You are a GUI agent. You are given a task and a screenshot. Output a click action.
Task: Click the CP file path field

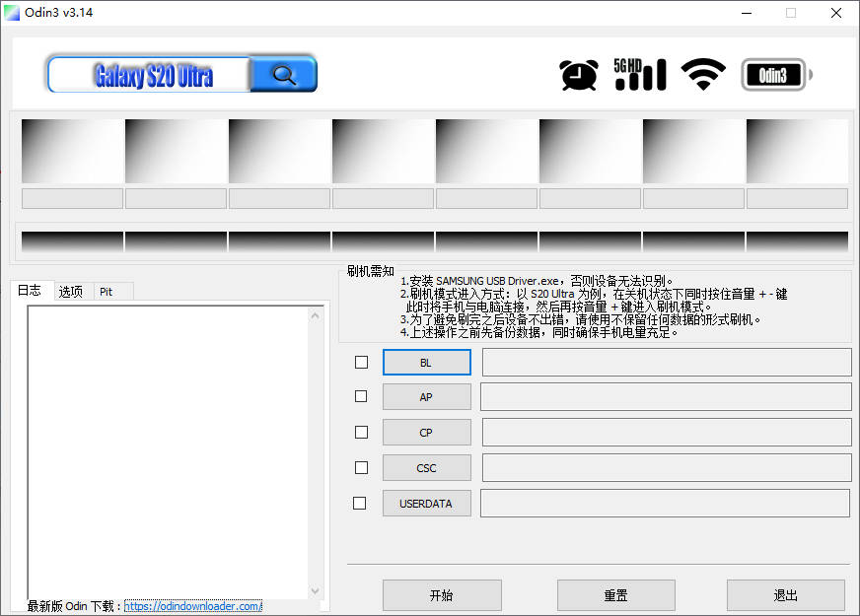pyautogui.click(x=667, y=432)
